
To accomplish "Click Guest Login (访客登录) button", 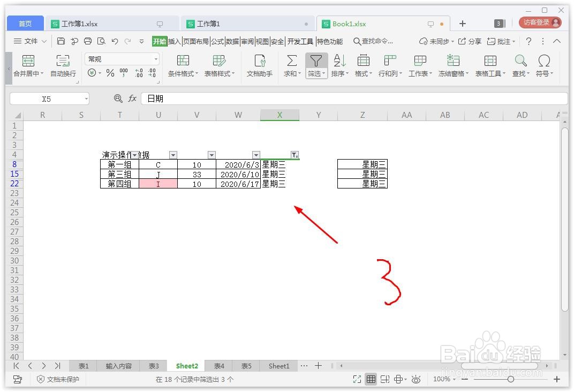I will [x=540, y=22].
